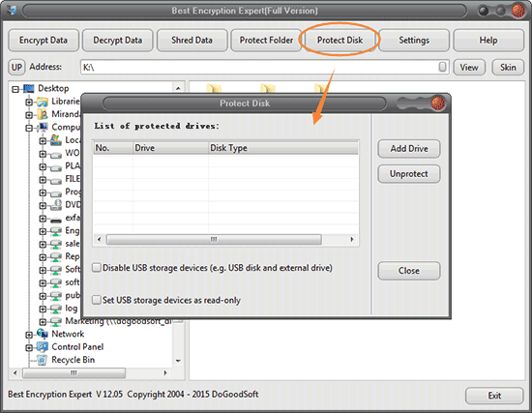Expand the Control Panel tree node
This screenshot has height=413, width=532.
point(29,347)
